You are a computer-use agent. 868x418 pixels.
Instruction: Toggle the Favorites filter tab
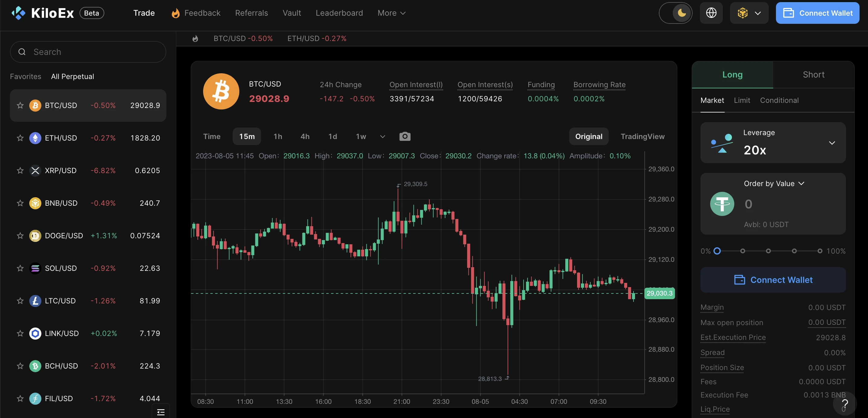[25, 76]
